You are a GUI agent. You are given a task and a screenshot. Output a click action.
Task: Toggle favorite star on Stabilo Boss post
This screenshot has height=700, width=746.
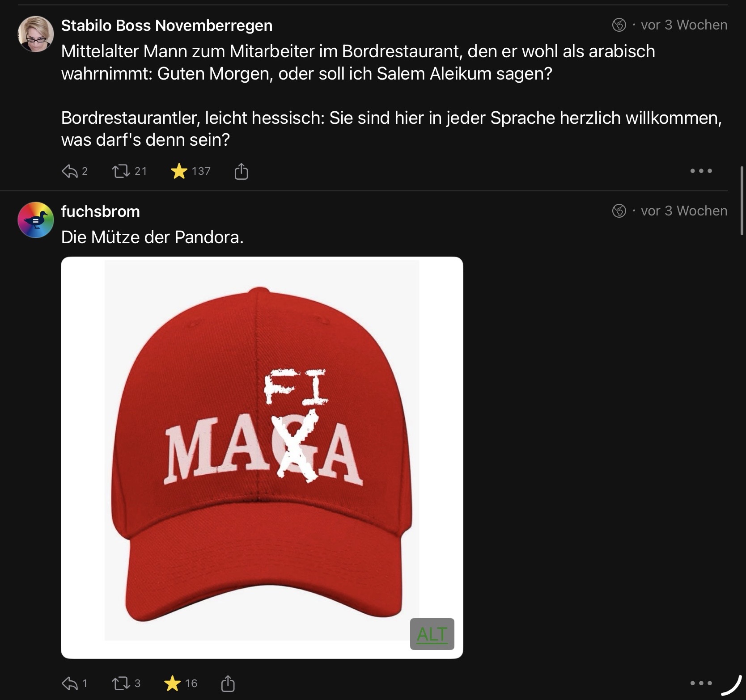point(179,171)
